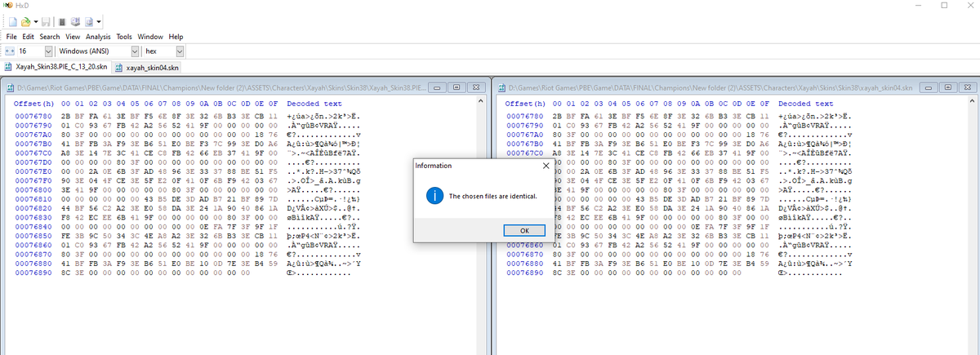
Task: Click the HxD icon in the title bar
Action: coord(10,6)
